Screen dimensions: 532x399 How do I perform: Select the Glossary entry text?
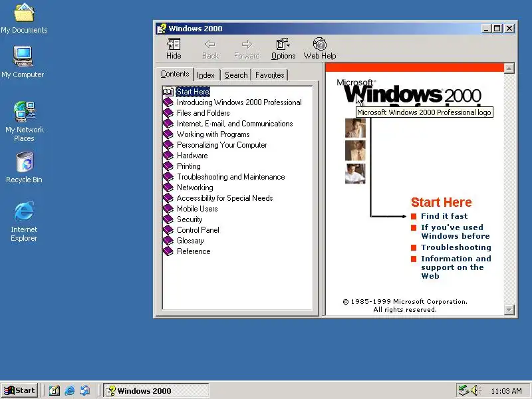[x=190, y=241]
